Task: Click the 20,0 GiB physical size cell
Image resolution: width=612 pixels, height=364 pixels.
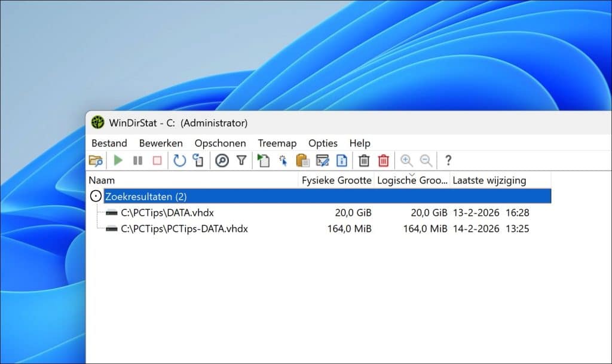Action: click(x=353, y=213)
